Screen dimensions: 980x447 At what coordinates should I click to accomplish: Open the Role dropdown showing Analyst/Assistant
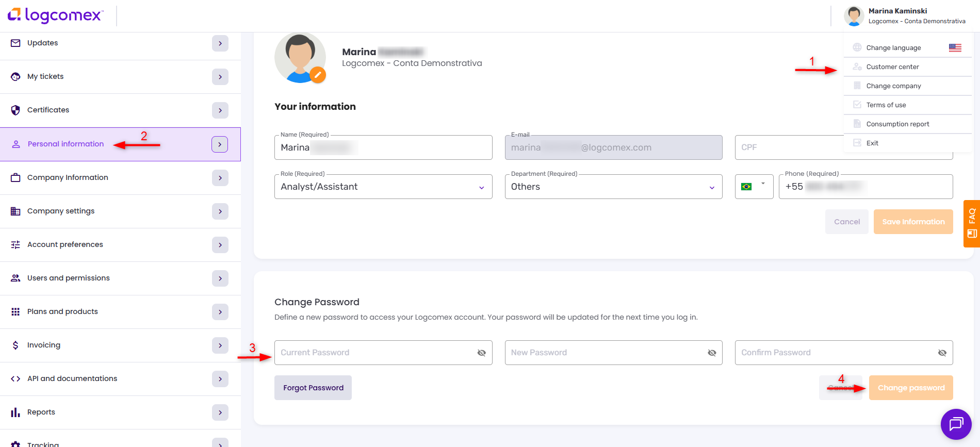(383, 187)
